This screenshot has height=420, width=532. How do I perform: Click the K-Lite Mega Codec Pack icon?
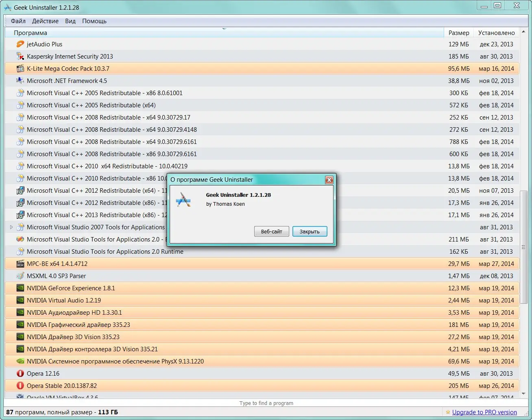pyautogui.click(x=20, y=68)
